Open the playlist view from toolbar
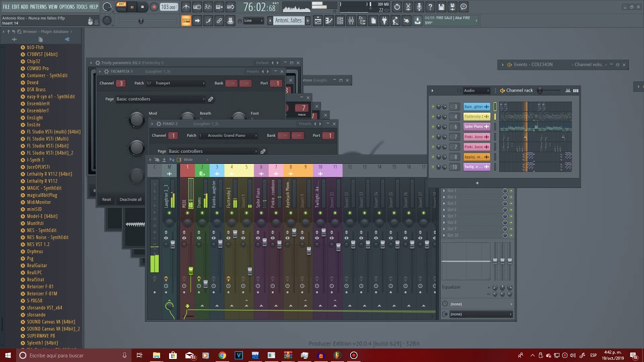The height and width of the screenshot is (362, 644). (x=318, y=21)
